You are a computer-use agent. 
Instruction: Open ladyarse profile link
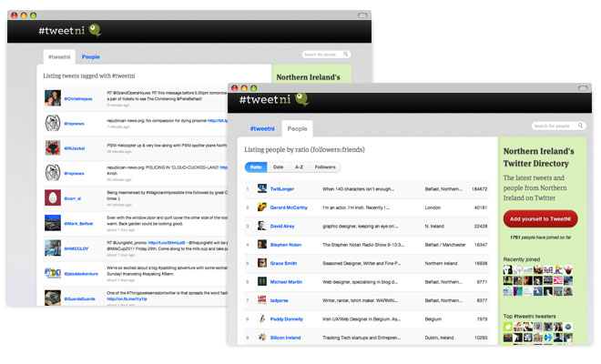[279, 300]
